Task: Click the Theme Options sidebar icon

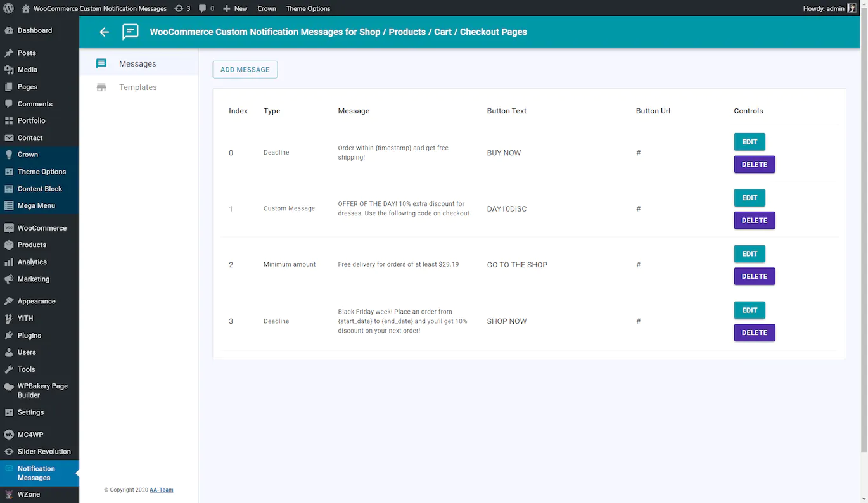Action: [9, 172]
